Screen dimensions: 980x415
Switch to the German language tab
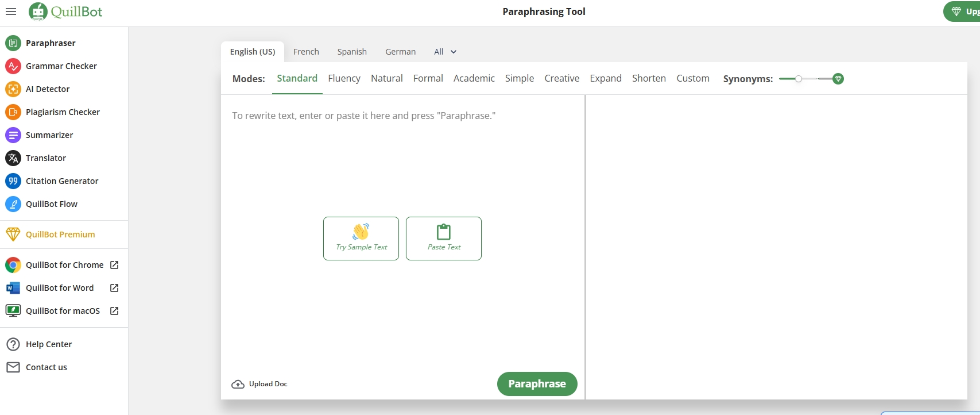point(401,52)
